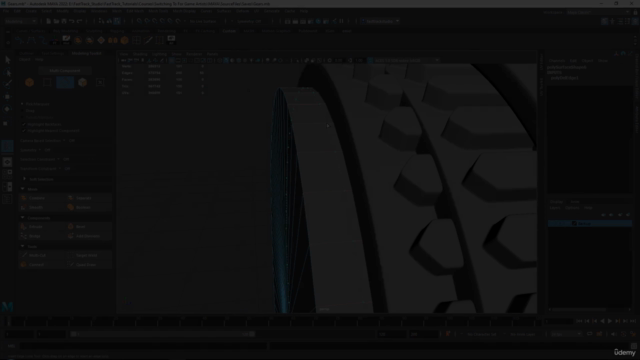Collapse the Tools section
The height and width of the screenshot is (360, 640).
pos(22,247)
